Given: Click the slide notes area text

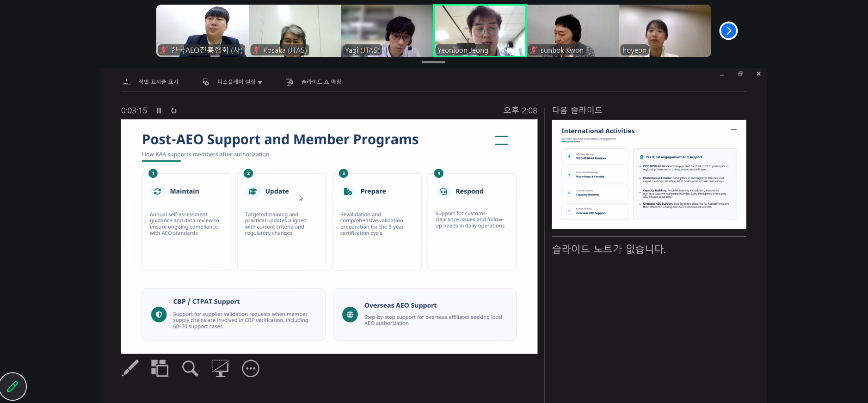Looking at the screenshot, I should pyautogui.click(x=609, y=249).
